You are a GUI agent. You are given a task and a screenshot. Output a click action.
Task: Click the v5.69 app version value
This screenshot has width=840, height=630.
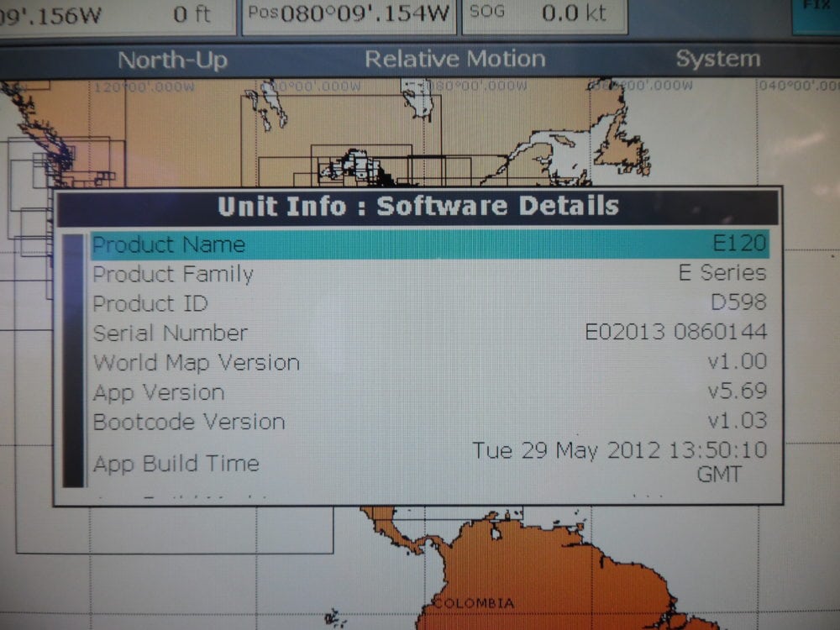pos(738,391)
